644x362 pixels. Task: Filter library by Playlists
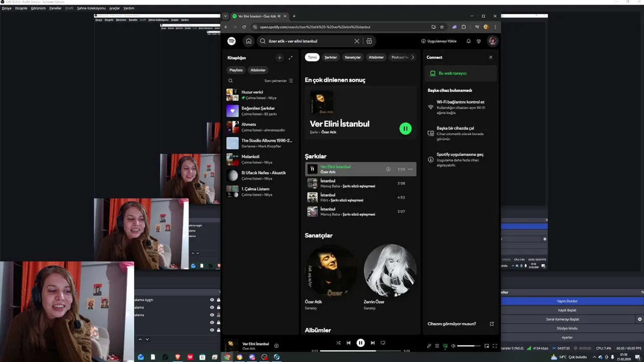[x=236, y=70]
